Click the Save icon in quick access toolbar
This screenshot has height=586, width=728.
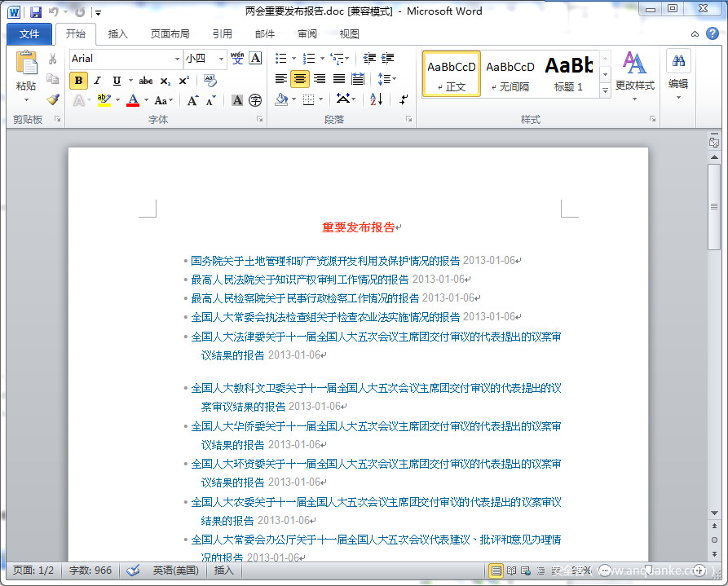(x=36, y=11)
